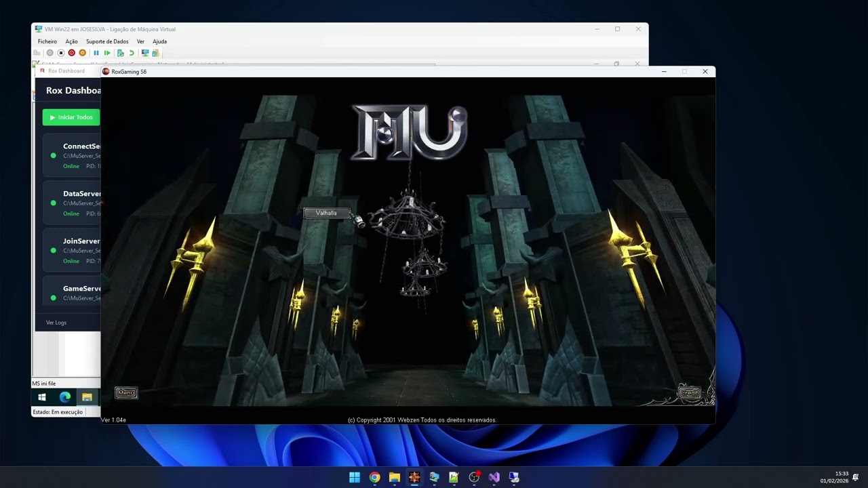Click the 'Estado: Em execução' status text
868x488 pixels.
click(58, 412)
